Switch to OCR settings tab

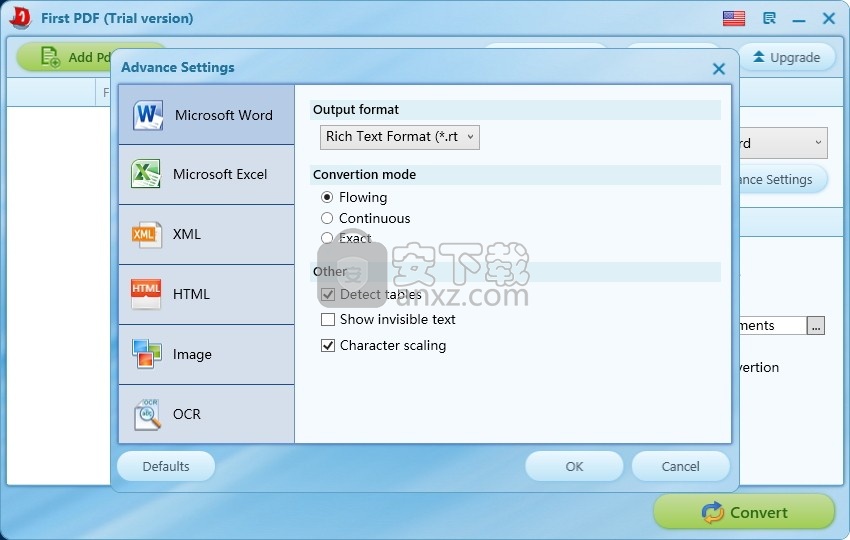pos(207,414)
